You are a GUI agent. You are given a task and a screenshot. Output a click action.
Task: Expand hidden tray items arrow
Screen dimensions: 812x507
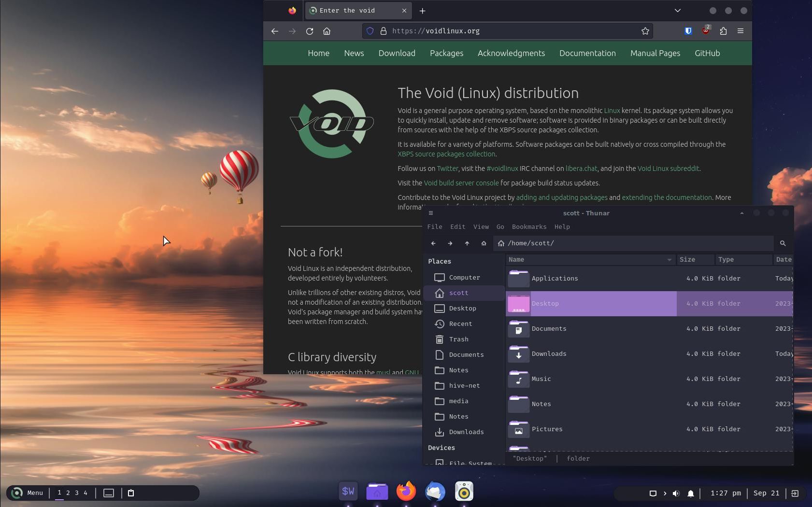point(665,493)
